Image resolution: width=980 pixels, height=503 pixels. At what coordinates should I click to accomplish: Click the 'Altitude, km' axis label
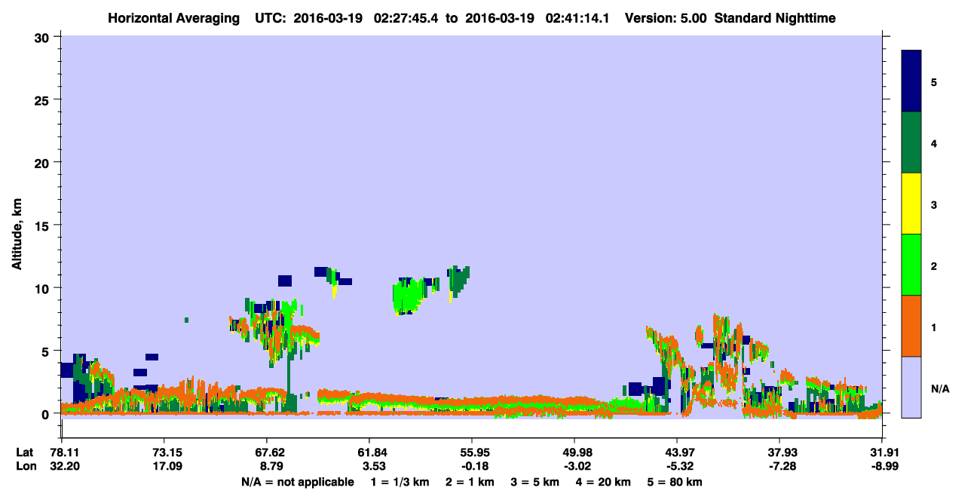[x=17, y=236]
